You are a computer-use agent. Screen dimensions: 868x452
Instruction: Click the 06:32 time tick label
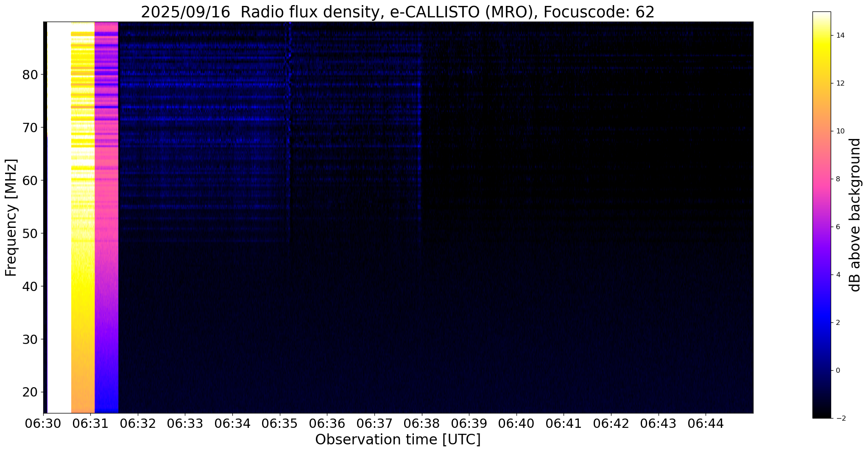click(137, 423)
